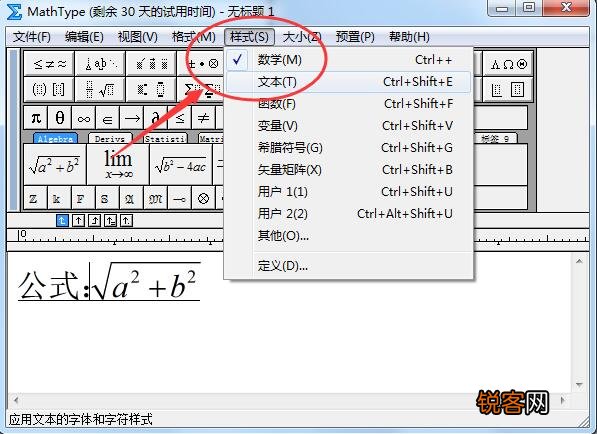Insert the less-than-or-equal symbol from small bar

(x=180, y=118)
